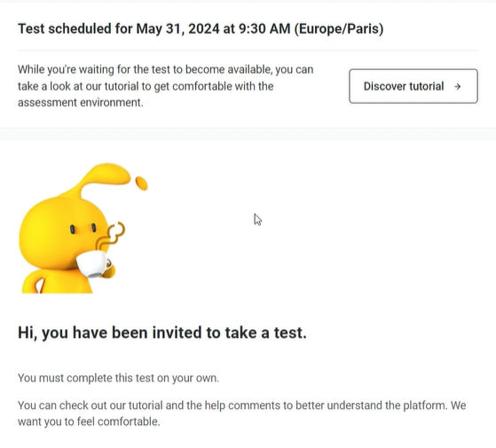Click the date 'May 31, 2024'
The image size is (496, 448).
pyautogui.click(x=177, y=28)
